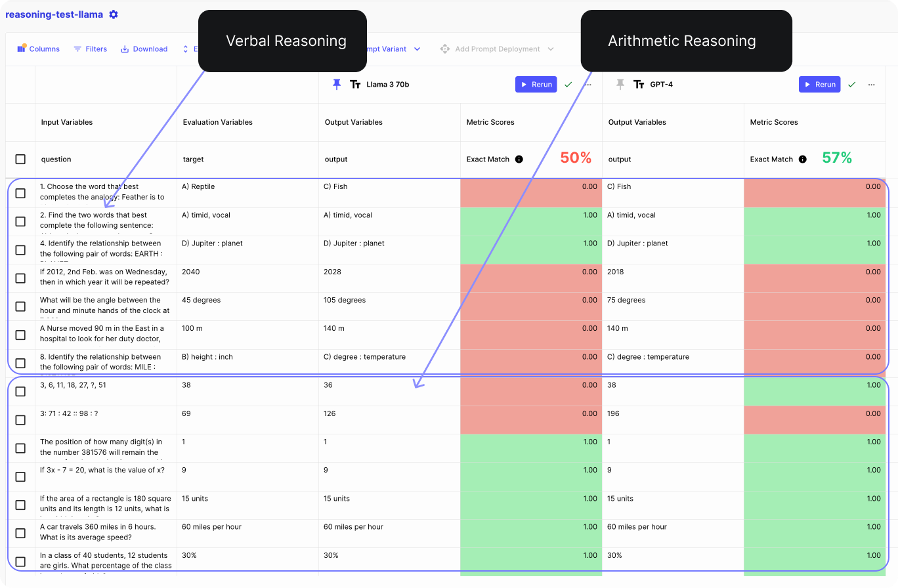Click the Download toolbar icon

click(x=125, y=49)
